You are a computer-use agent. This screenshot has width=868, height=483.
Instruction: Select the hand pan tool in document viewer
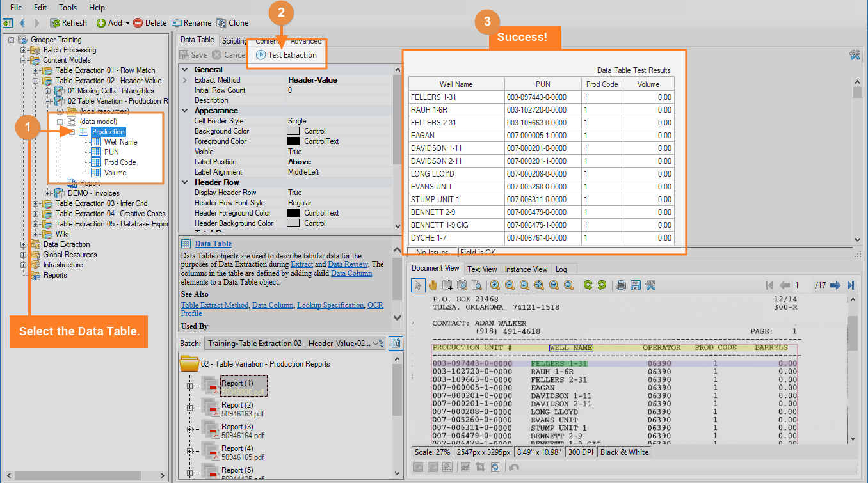(x=433, y=285)
